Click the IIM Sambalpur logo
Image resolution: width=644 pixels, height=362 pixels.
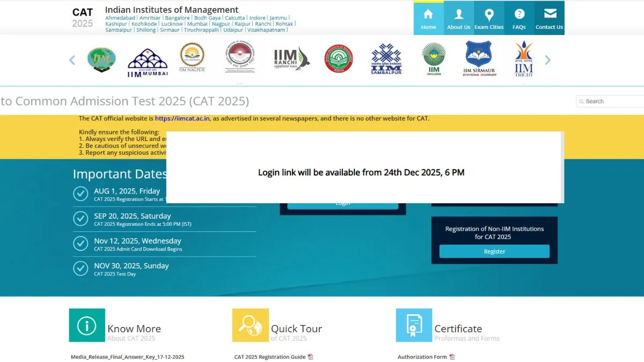386,59
